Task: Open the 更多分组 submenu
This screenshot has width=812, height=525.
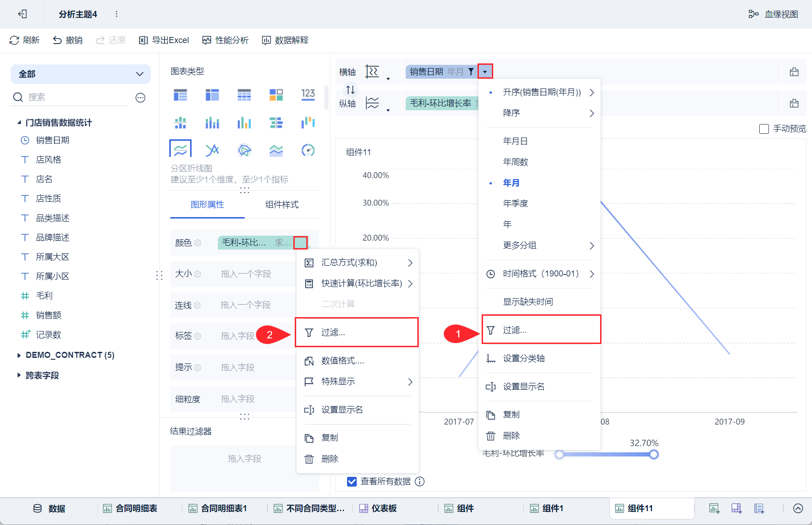Action: tap(539, 245)
